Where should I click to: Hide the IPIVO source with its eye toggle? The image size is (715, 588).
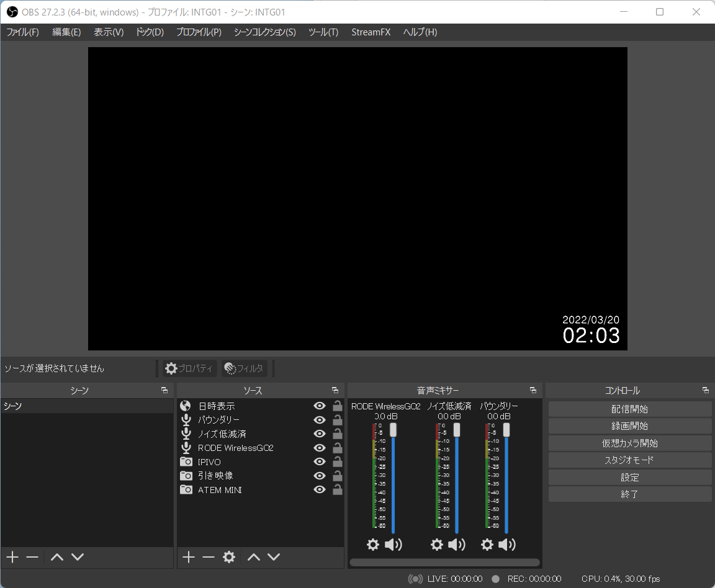click(x=319, y=461)
